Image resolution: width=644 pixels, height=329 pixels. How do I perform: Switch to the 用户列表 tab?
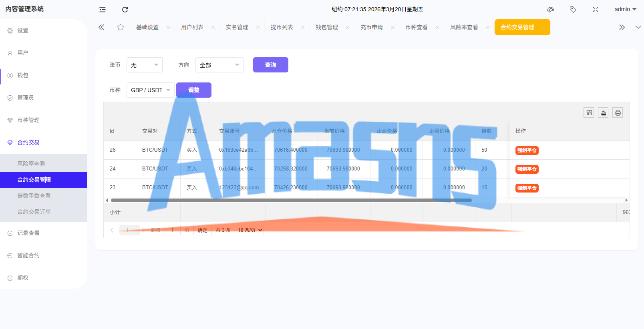point(192,27)
